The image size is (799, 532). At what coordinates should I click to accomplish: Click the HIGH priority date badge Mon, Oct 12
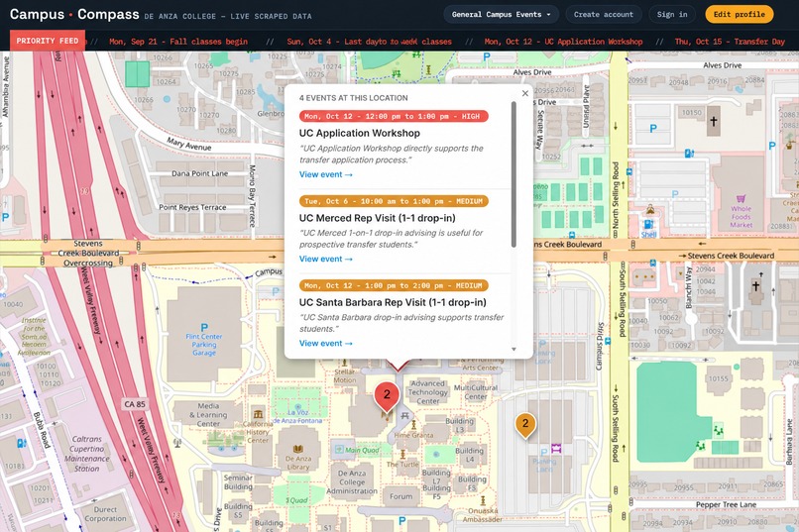point(394,117)
